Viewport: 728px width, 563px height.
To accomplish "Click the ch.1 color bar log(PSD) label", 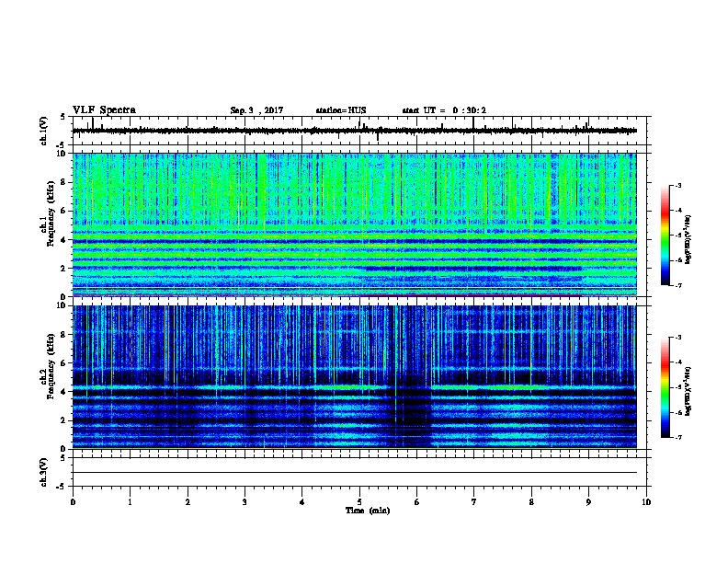I will pyautogui.click(x=688, y=239).
